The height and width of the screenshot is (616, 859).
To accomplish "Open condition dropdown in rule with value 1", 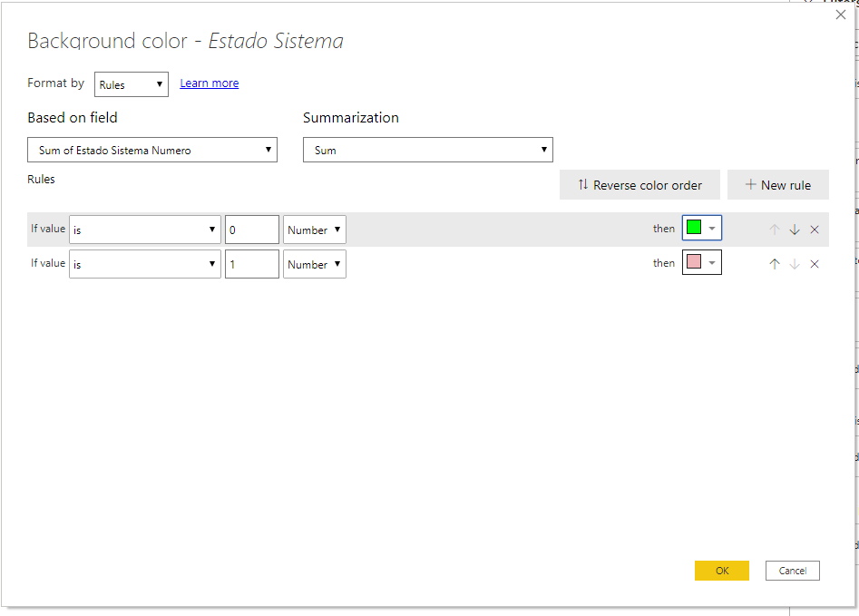I will pyautogui.click(x=145, y=264).
